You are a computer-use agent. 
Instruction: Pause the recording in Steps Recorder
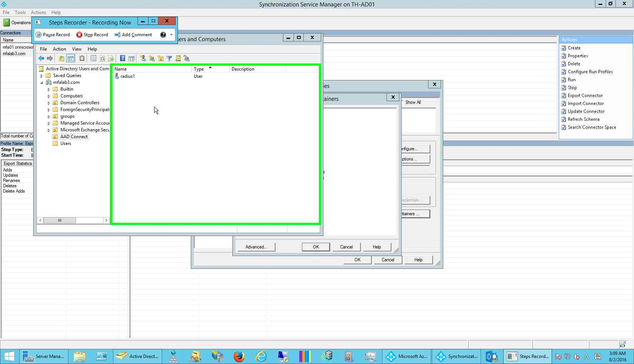click(x=53, y=35)
